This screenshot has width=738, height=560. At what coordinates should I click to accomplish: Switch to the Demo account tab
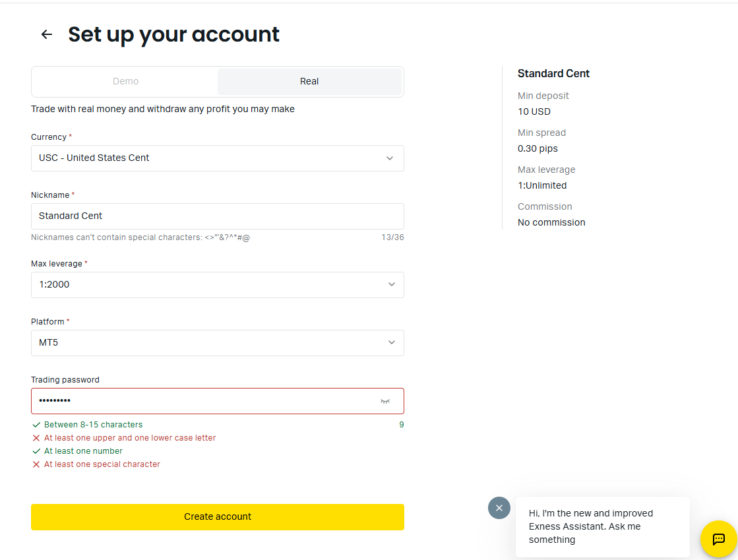coord(125,82)
